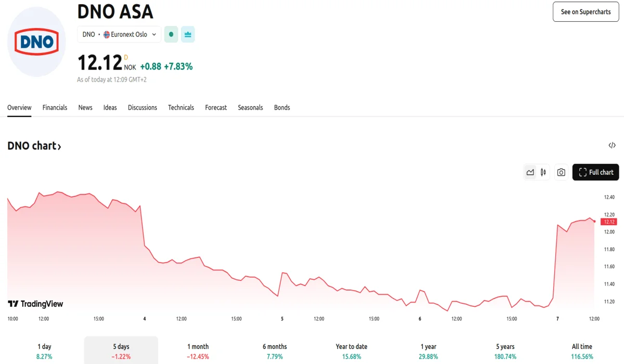Take a chart snapshot with camera icon
Screen dimensions: 624x364
pos(561,172)
